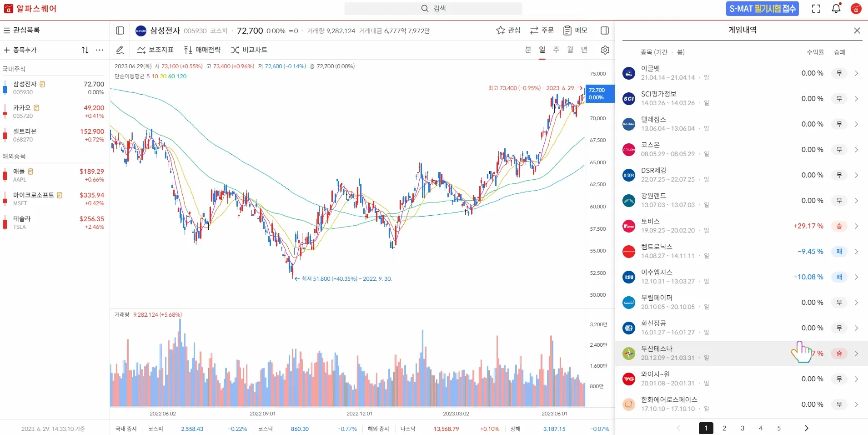Click the 켐트로닉스 company logo
This screenshot has width=868, height=435.
pos(629,252)
